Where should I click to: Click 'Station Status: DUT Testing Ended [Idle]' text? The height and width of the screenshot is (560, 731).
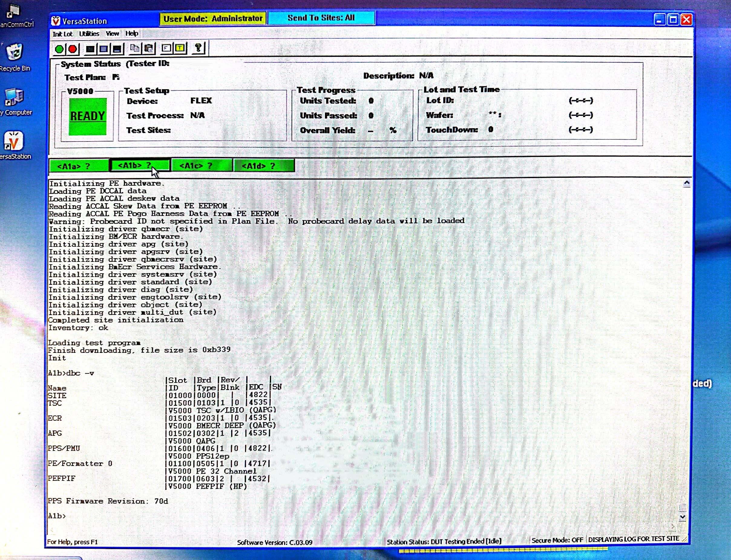(x=444, y=541)
